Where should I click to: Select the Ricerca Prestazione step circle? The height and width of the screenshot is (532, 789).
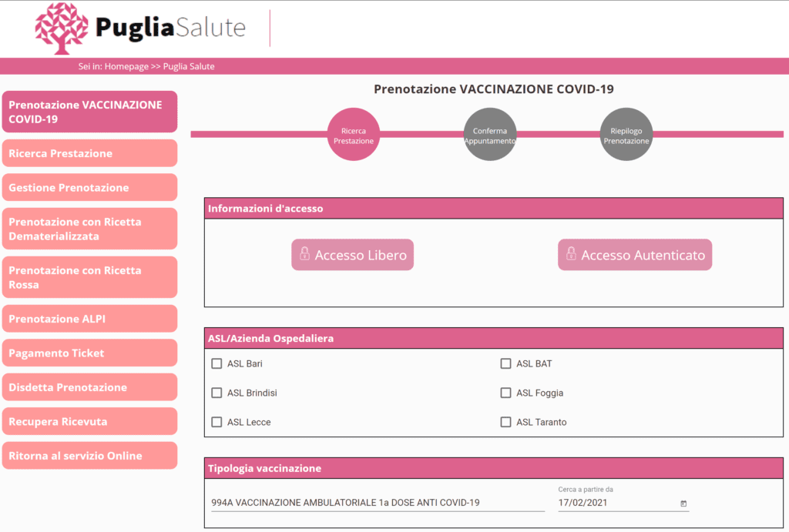(x=354, y=134)
